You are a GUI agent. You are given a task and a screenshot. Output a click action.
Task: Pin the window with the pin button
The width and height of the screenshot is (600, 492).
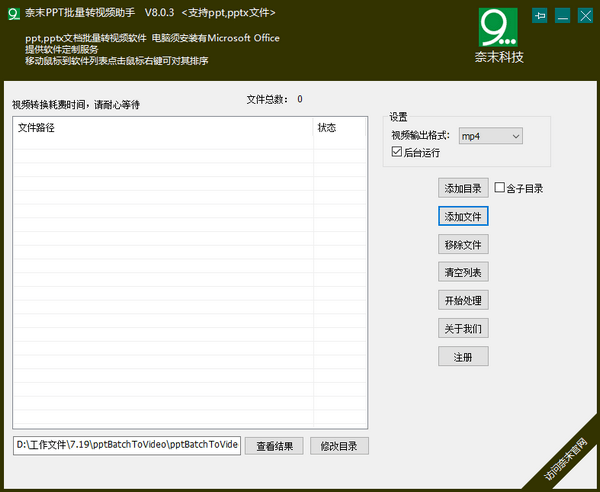[x=541, y=16]
